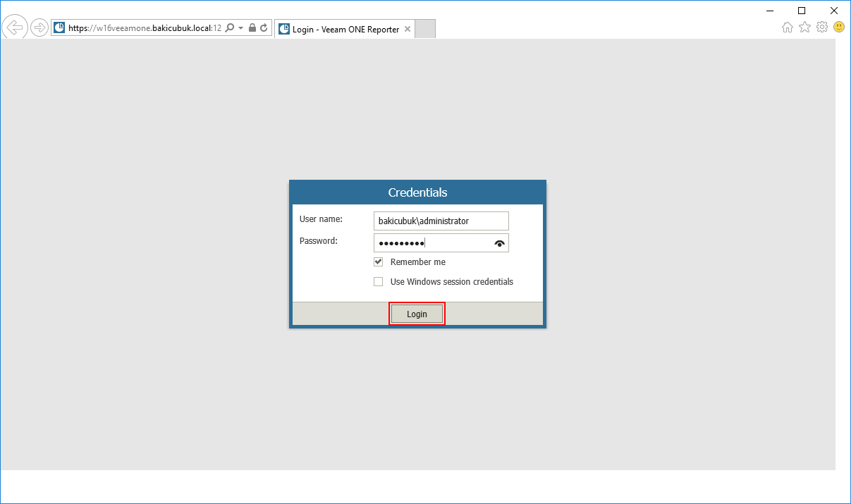The width and height of the screenshot is (851, 504).
Task: Enable Use Windows session credentials checkbox
Action: 379,281
